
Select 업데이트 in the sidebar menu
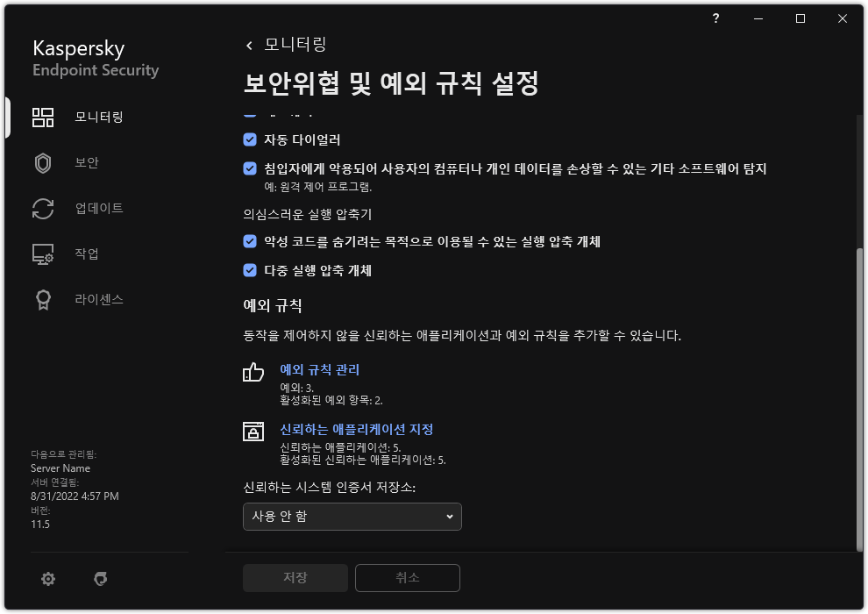click(99, 208)
